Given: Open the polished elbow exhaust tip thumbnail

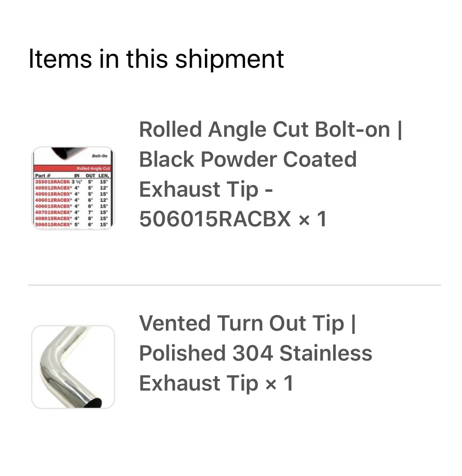Looking at the screenshot, I should coord(73,367).
